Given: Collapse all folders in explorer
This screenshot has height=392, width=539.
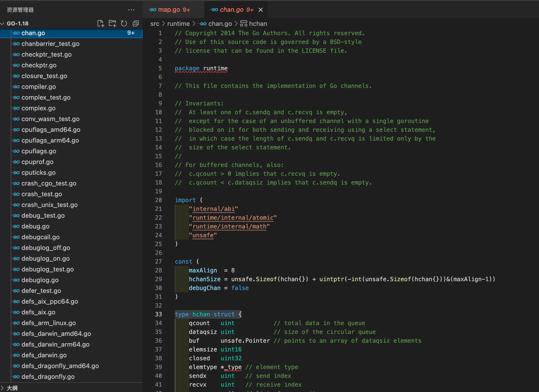Looking at the screenshot, I should (x=136, y=23).
